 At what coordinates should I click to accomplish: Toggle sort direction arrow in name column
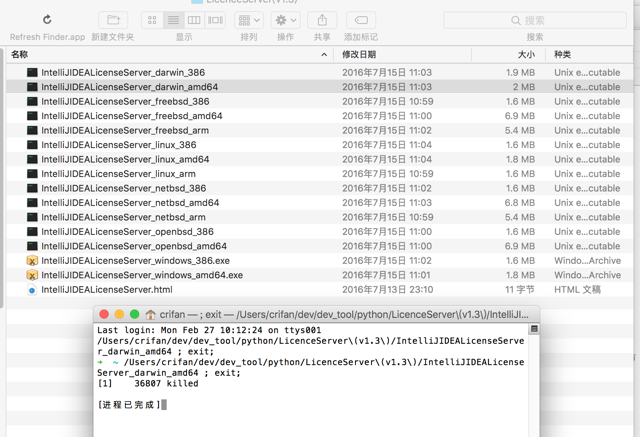pos(324,54)
